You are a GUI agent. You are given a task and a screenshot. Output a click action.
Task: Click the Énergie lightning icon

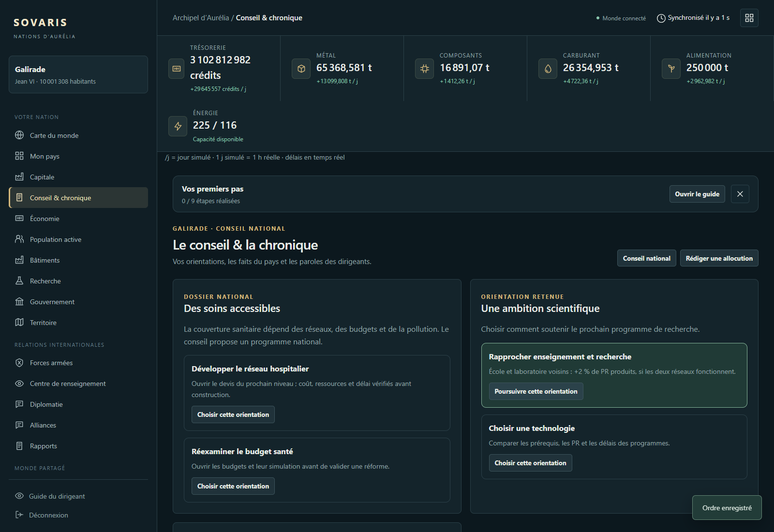178,126
